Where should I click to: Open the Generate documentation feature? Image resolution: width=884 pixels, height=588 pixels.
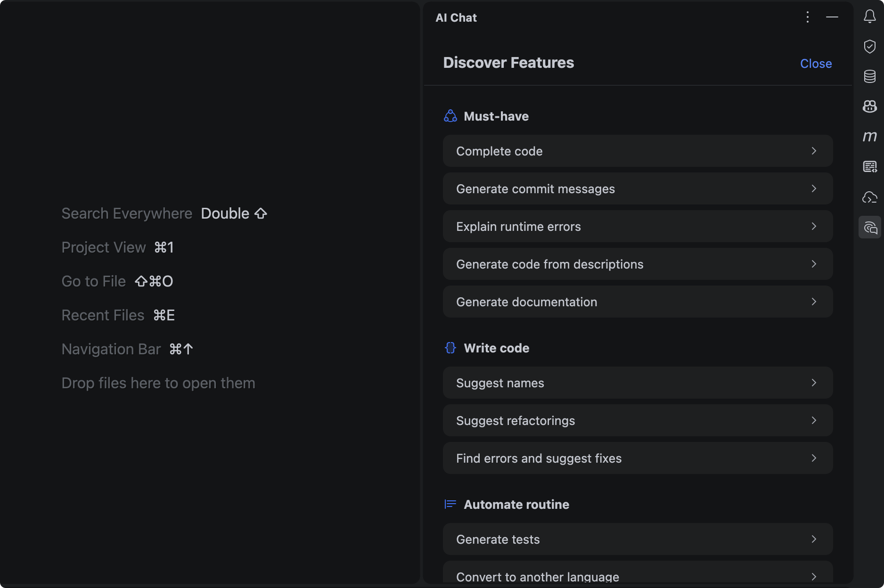[637, 302]
